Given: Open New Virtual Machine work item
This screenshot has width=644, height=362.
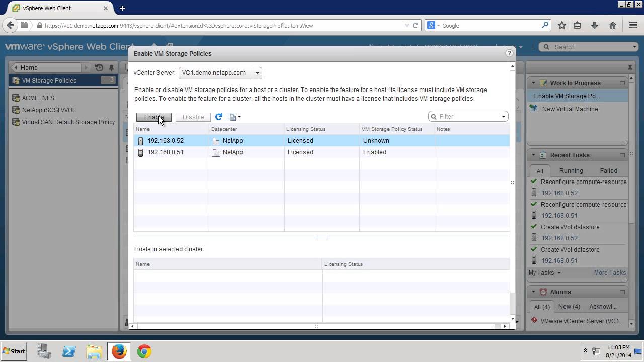Looking at the screenshot, I should (x=570, y=109).
